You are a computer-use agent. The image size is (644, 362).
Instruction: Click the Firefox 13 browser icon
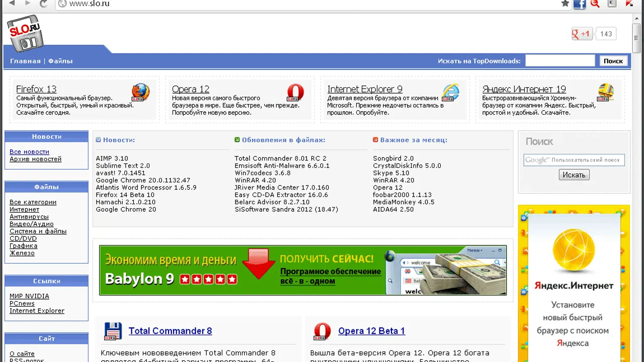coord(140,93)
